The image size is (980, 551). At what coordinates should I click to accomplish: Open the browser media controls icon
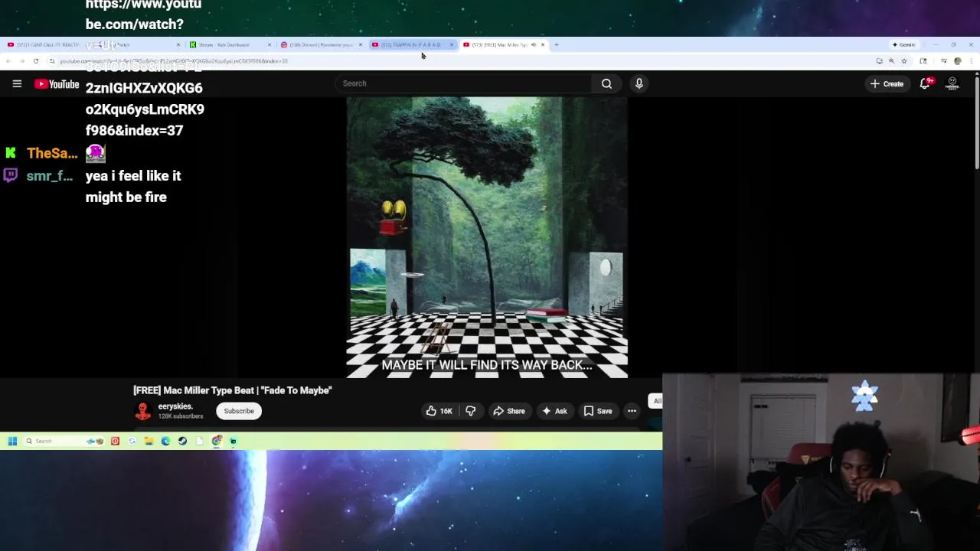tap(944, 60)
